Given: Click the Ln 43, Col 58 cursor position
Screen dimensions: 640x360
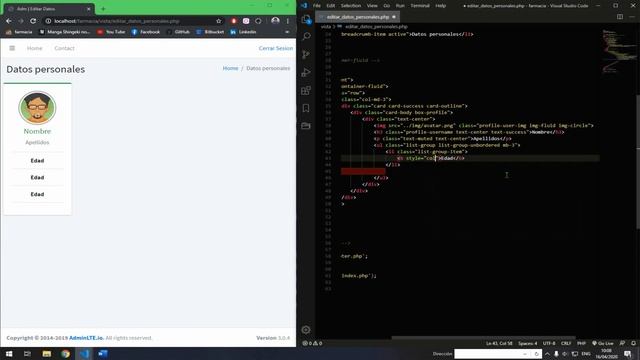Looking at the screenshot, I should point(499,343).
